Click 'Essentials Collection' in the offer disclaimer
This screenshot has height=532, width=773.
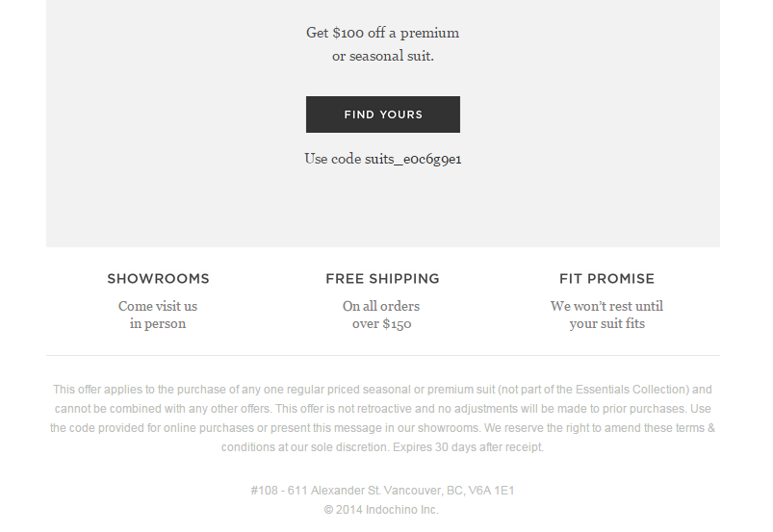632,390
